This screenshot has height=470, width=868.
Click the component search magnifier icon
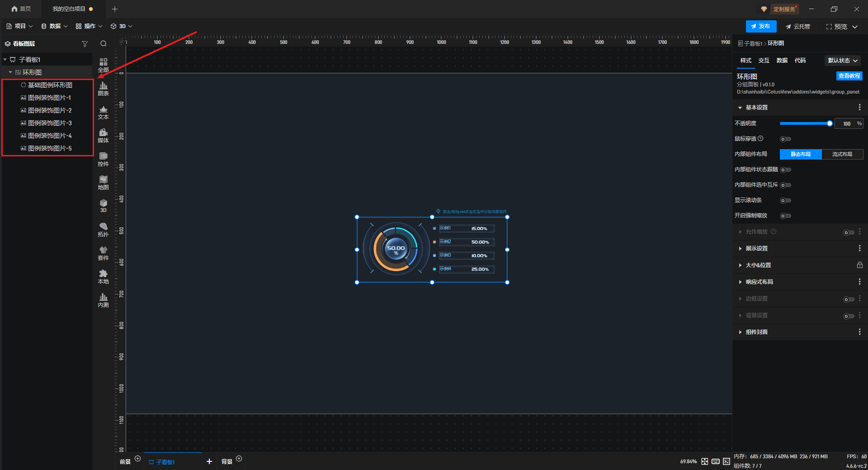(x=104, y=44)
